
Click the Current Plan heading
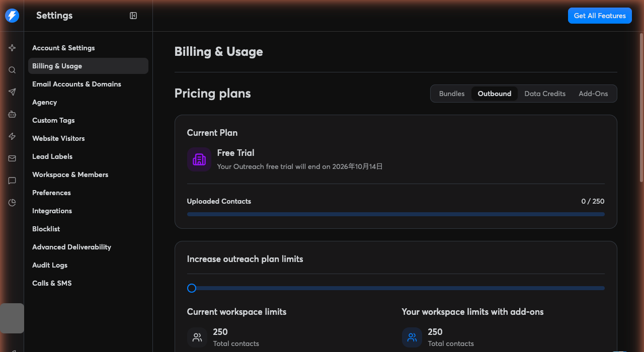pyautogui.click(x=212, y=133)
